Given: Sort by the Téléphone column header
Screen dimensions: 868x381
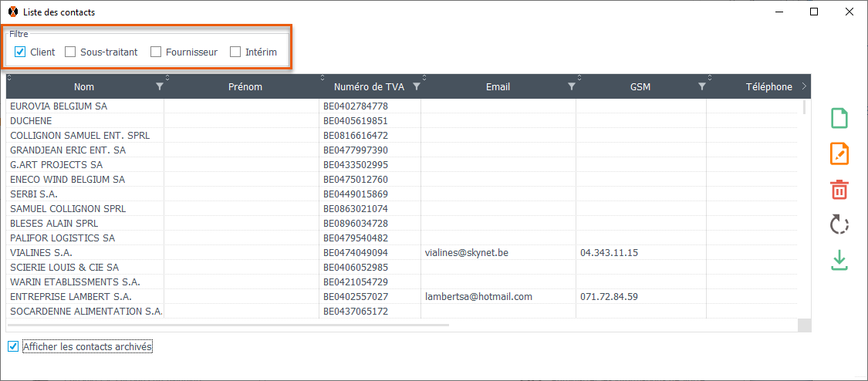Looking at the screenshot, I should click(x=768, y=87).
